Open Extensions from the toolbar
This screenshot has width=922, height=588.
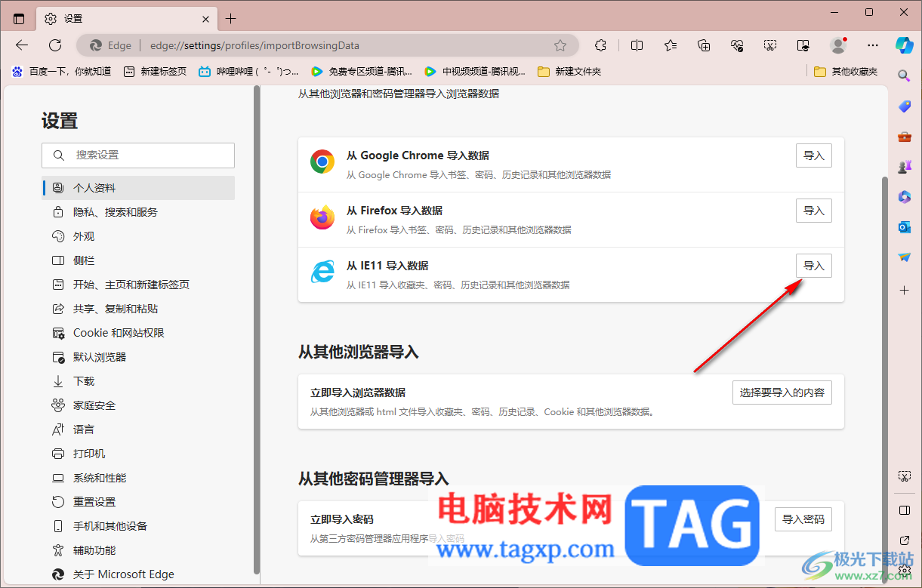tap(600, 45)
